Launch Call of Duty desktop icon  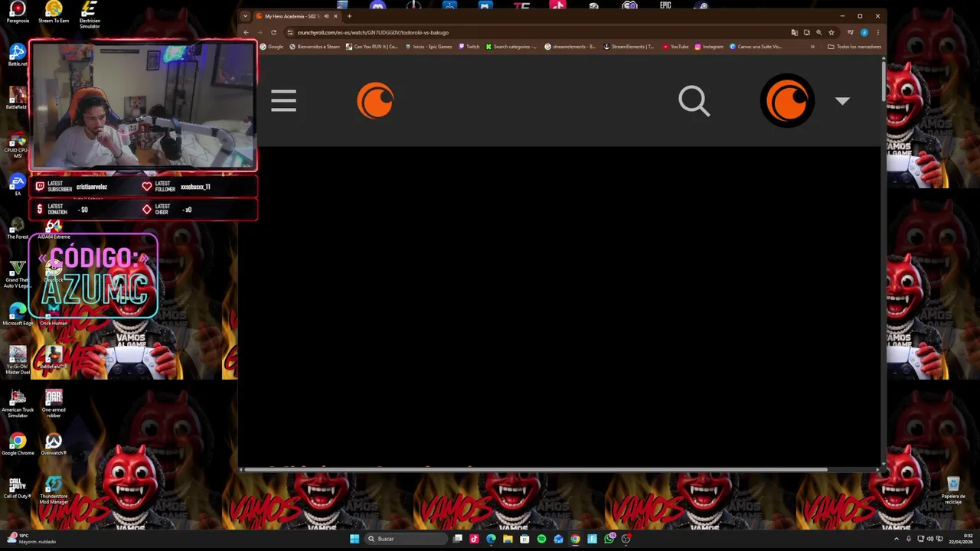[17, 488]
